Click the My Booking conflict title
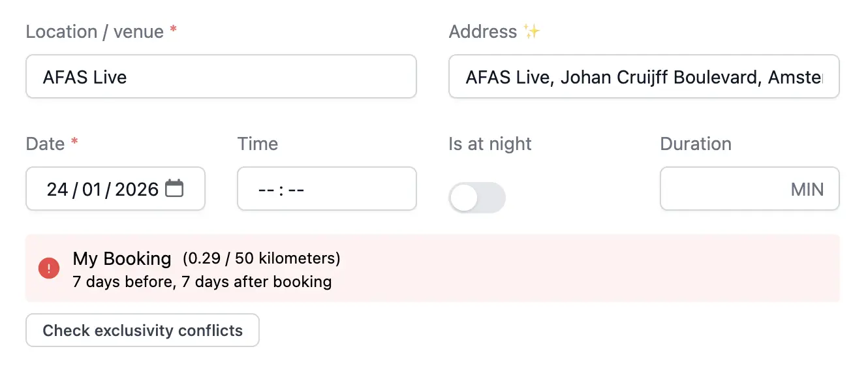 tap(122, 258)
